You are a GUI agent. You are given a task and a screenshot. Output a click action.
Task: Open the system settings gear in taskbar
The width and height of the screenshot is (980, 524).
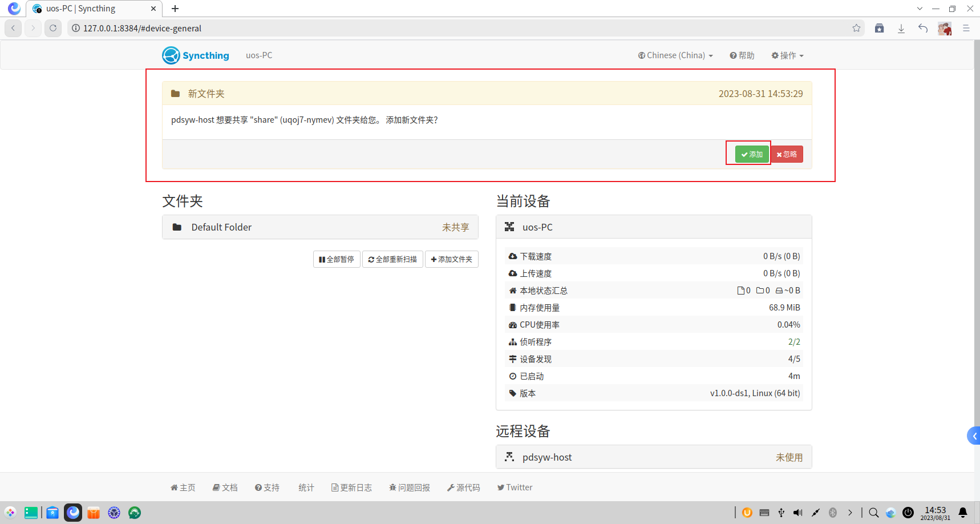click(x=114, y=513)
